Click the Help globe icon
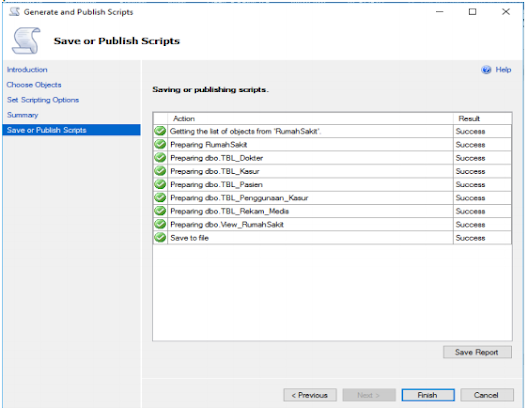528x409 pixels. click(x=486, y=70)
